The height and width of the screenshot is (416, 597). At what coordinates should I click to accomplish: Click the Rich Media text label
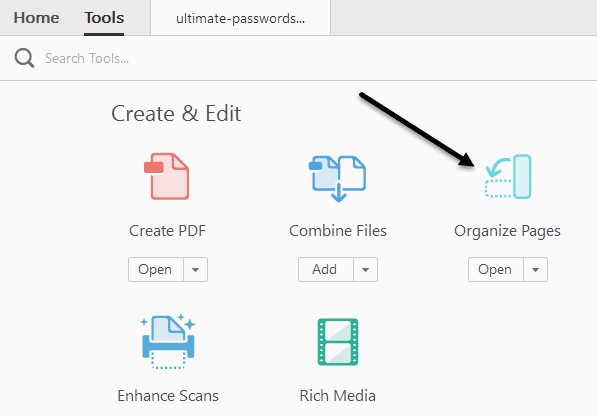338,396
